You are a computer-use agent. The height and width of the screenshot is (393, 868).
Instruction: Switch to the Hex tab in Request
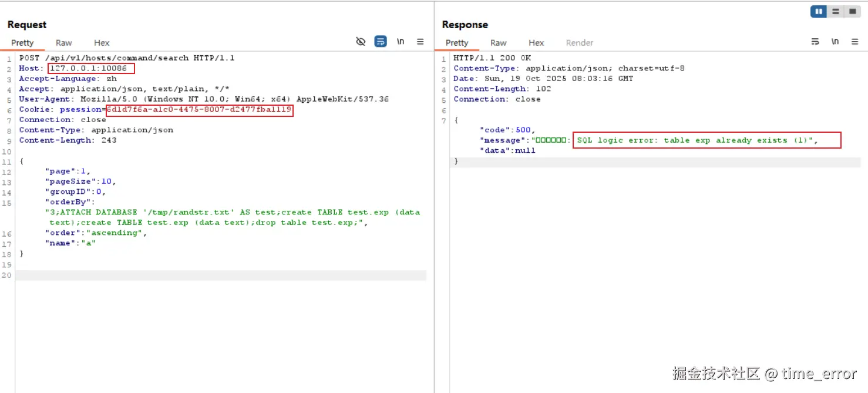[x=102, y=43]
